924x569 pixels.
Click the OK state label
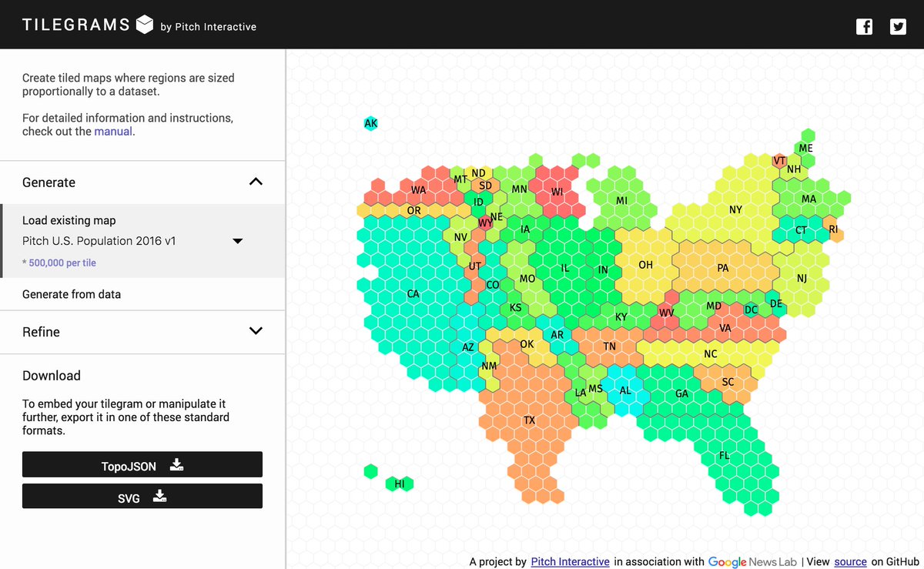[x=527, y=344]
